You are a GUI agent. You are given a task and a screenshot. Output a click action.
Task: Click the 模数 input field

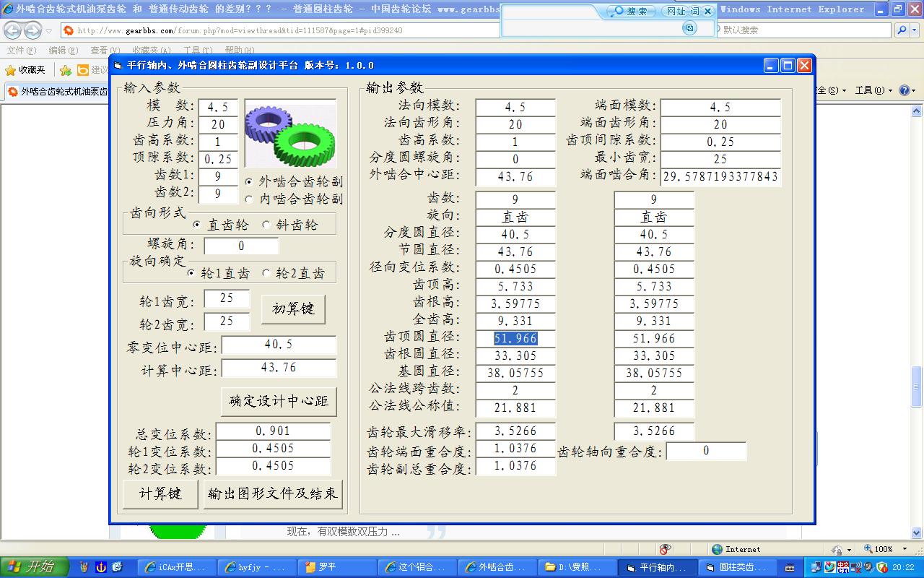218,107
